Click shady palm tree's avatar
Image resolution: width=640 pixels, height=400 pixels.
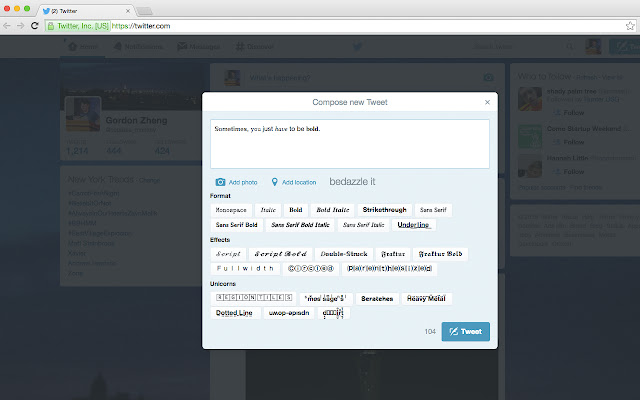click(x=530, y=98)
